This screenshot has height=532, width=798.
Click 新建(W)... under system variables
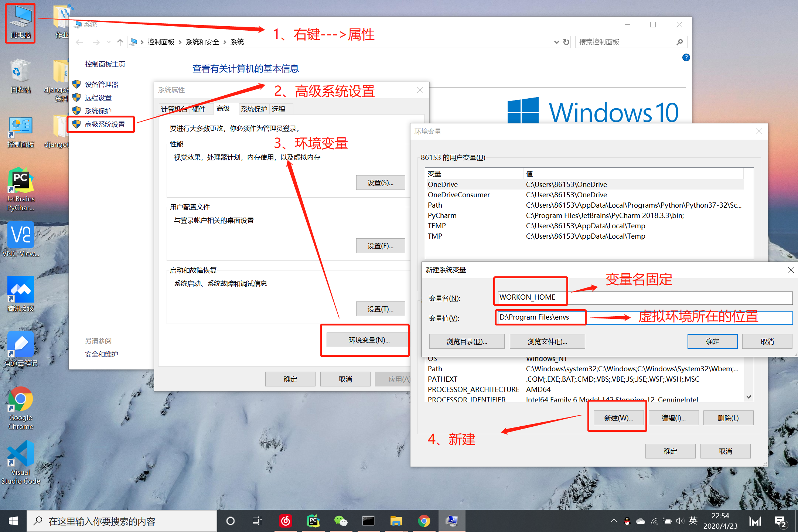point(618,418)
